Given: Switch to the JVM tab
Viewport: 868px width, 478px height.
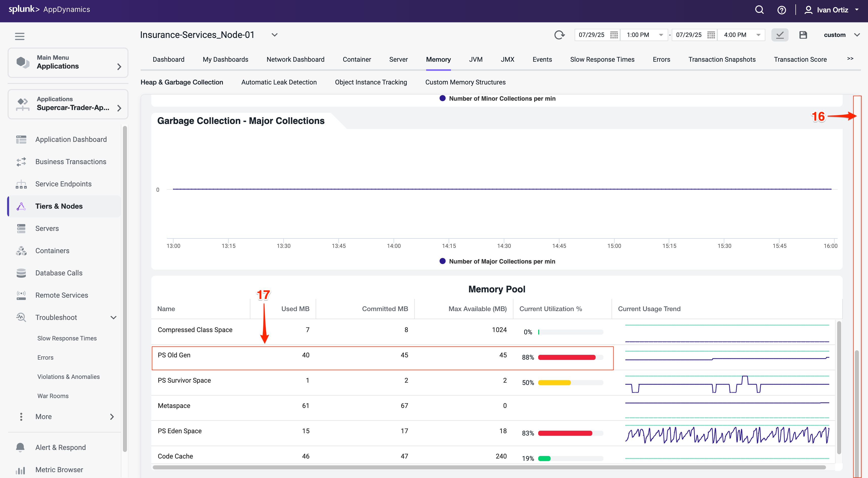Looking at the screenshot, I should pyautogui.click(x=475, y=59).
